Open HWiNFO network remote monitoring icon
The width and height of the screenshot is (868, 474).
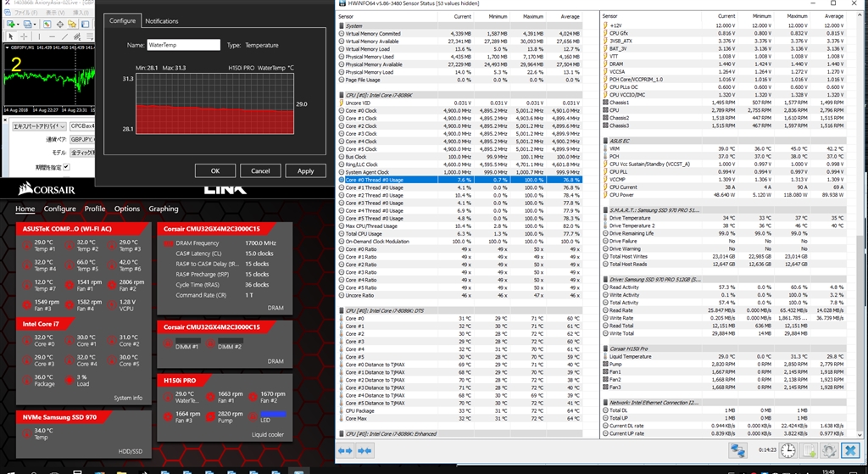738,450
